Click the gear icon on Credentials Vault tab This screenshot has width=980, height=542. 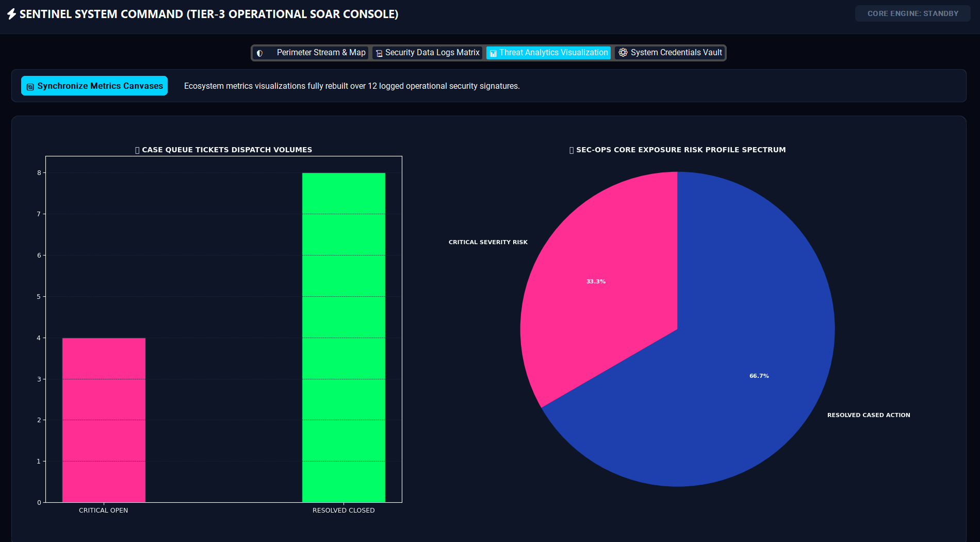coord(623,53)
